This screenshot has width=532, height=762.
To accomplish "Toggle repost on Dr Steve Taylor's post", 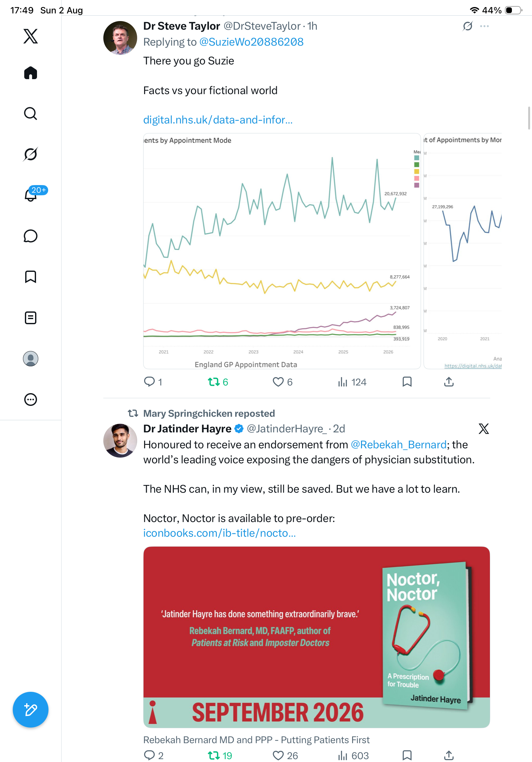I will (218, 382).
